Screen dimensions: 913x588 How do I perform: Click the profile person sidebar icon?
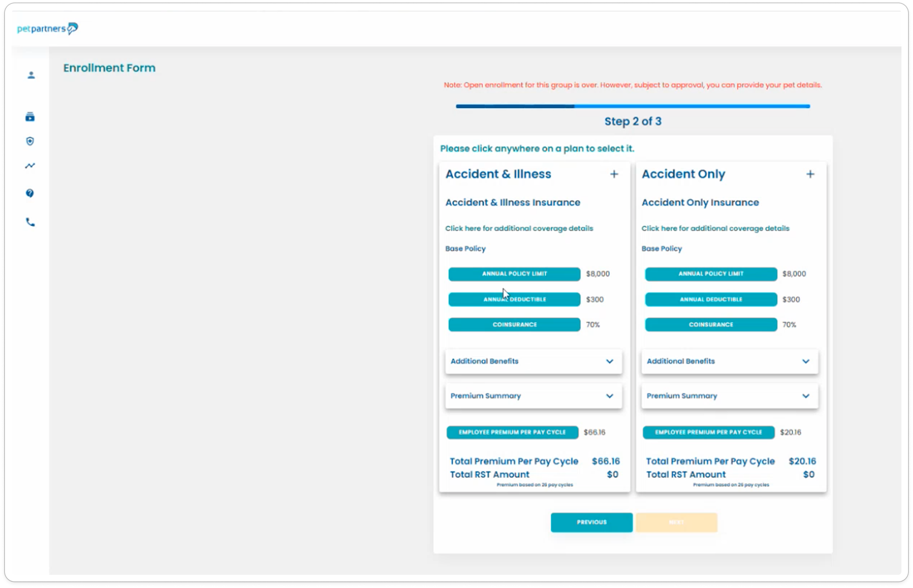click(x=31, y=75)
